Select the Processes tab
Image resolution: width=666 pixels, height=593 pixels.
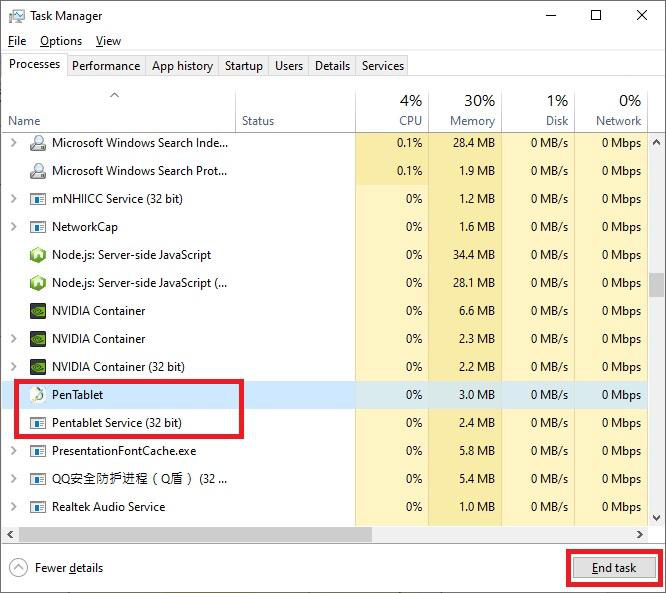[34, 64]
